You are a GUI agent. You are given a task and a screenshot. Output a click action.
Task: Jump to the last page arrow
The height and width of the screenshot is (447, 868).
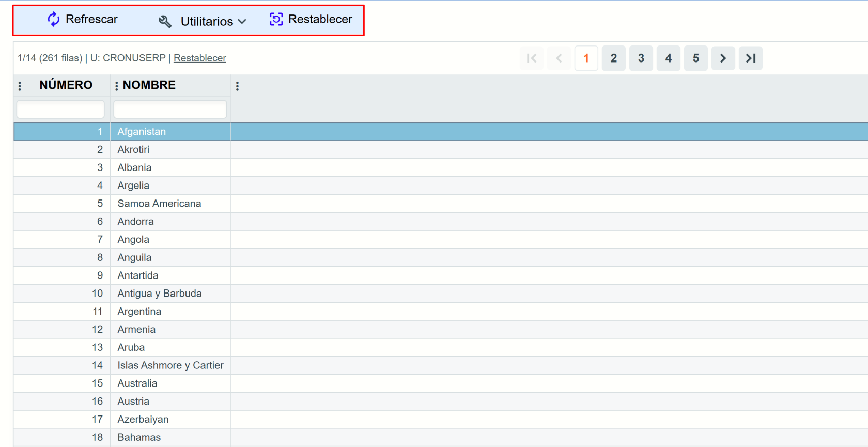751,58
